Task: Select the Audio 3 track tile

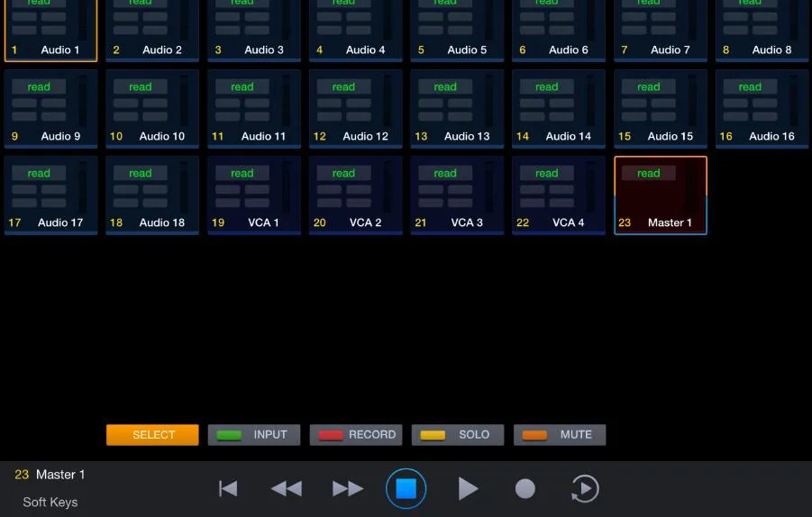Action: click(254, 31)
